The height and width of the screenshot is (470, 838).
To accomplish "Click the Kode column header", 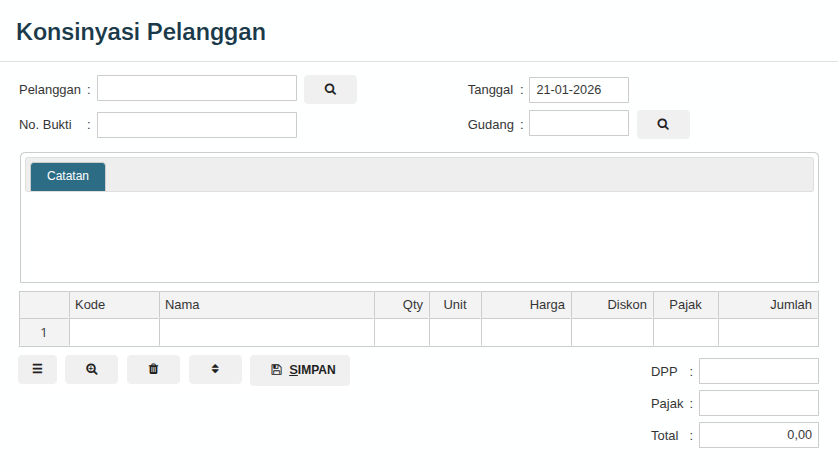I will (x=114, y=305).
